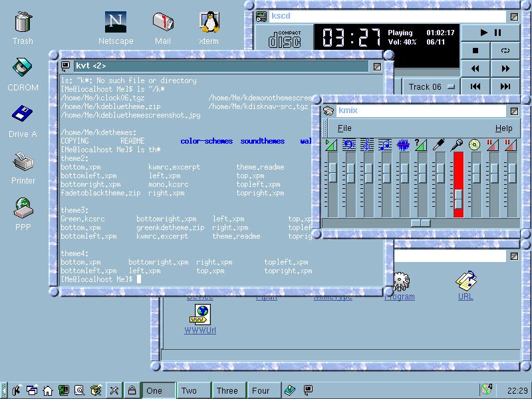
Task: Click the CD channel icon in kmix
Action: tap(475, 144)
